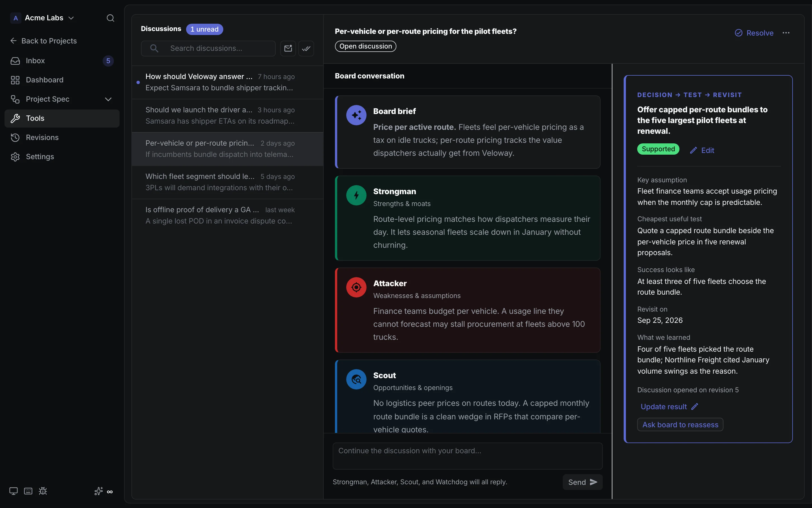Select Tools in the sidebar
The width and height of the screenshot is (812, 508).
62,118
